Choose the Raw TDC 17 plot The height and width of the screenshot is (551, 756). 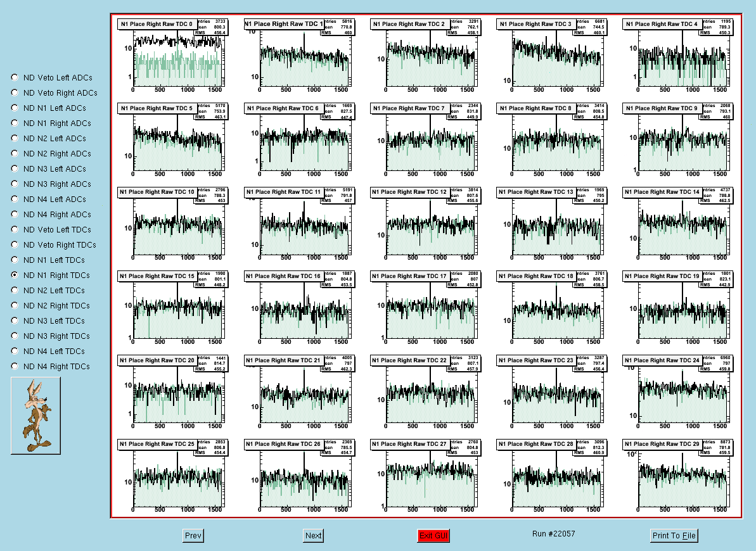425,307
